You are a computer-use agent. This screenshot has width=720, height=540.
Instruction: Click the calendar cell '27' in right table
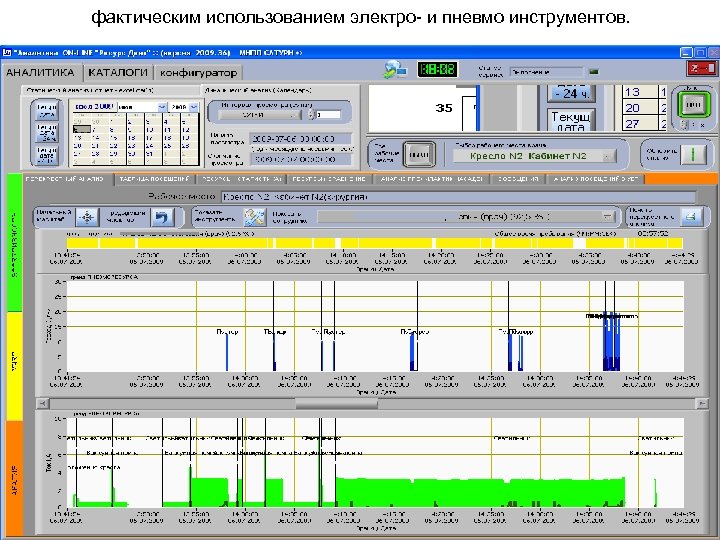(640, 124)
